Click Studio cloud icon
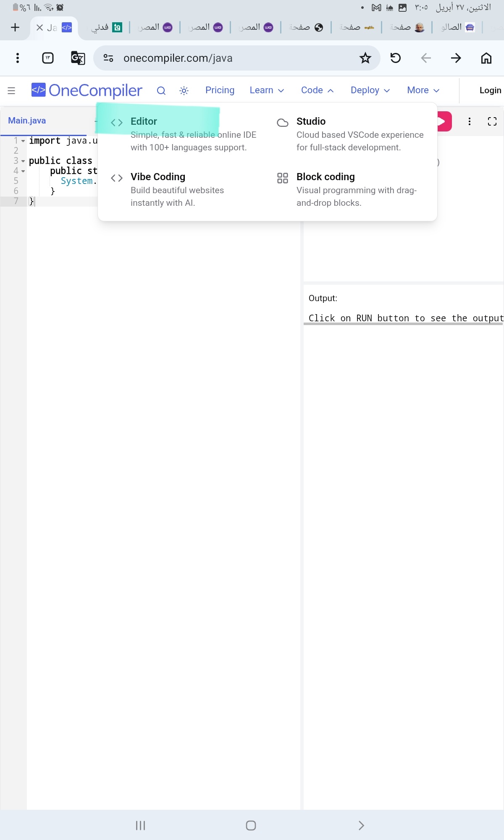Viewport: 504px width, 840px height. click(283, 123)
